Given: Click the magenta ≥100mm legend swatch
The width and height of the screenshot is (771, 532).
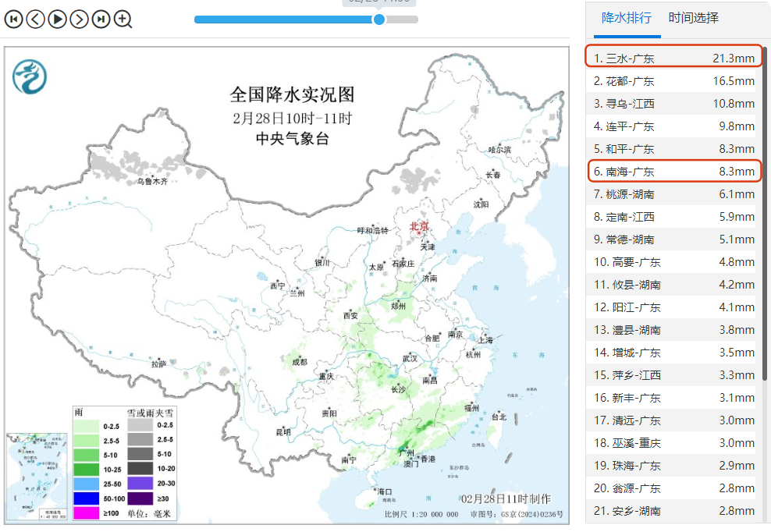Looking at the screenshot, I should 86,513.
